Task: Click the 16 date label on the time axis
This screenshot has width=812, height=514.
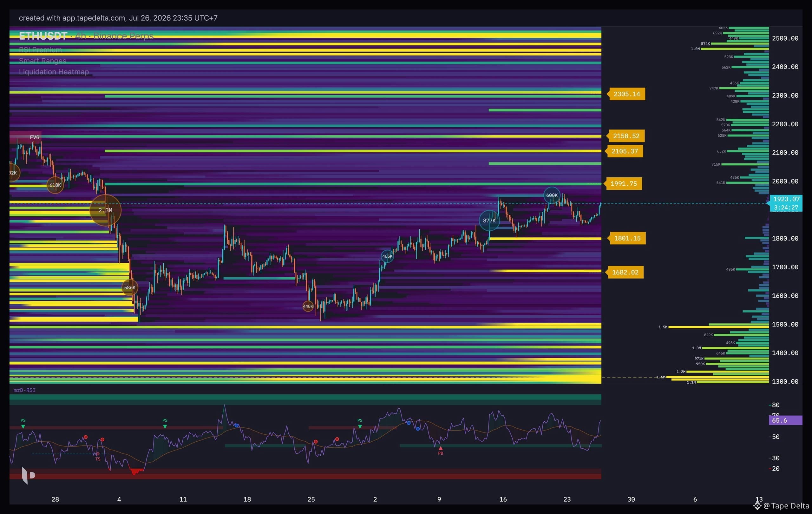Action: click(503, 499)
